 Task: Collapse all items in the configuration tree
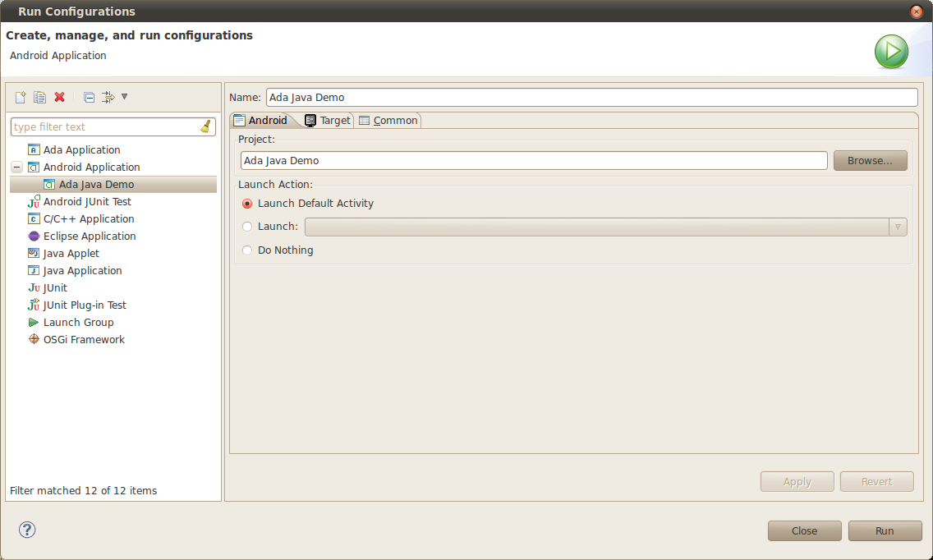pyautogui.click(x=88, y=97)
